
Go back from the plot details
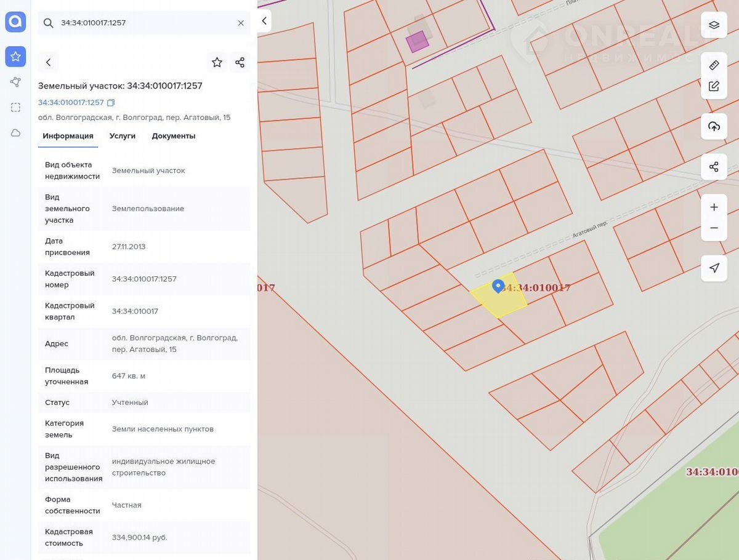[x=49, y=62]
